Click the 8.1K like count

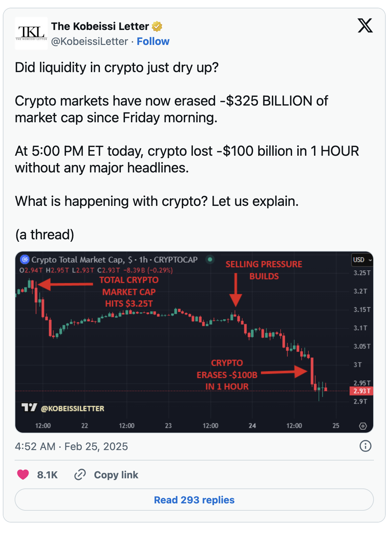pos(47,474)
